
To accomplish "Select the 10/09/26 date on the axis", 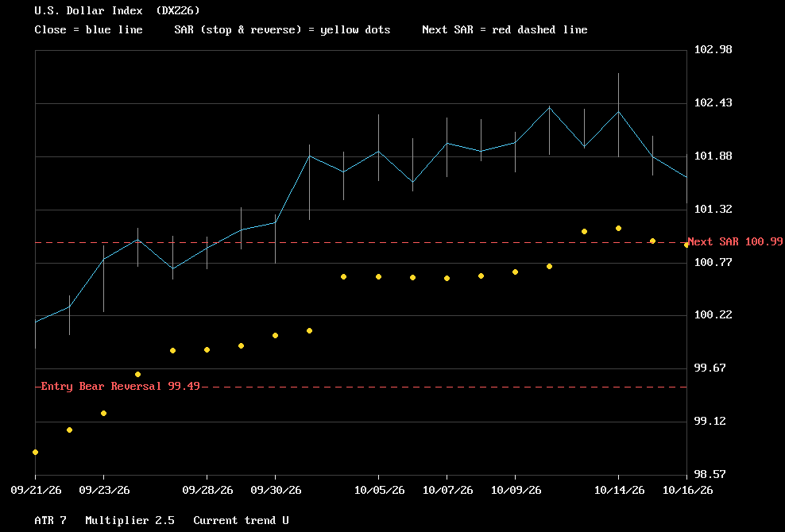I will coord(516,491).
